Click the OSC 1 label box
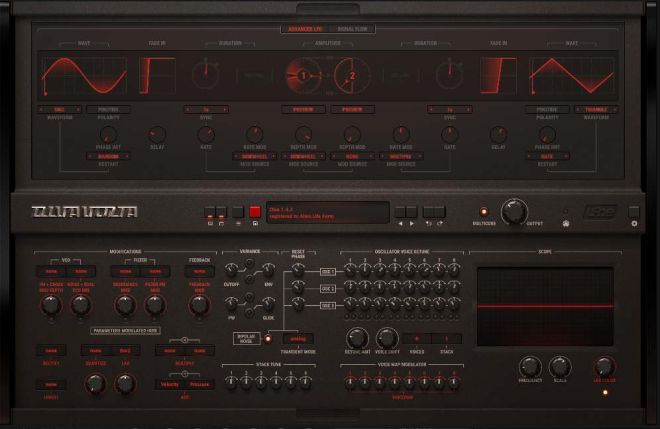 (x=328, y=272)
